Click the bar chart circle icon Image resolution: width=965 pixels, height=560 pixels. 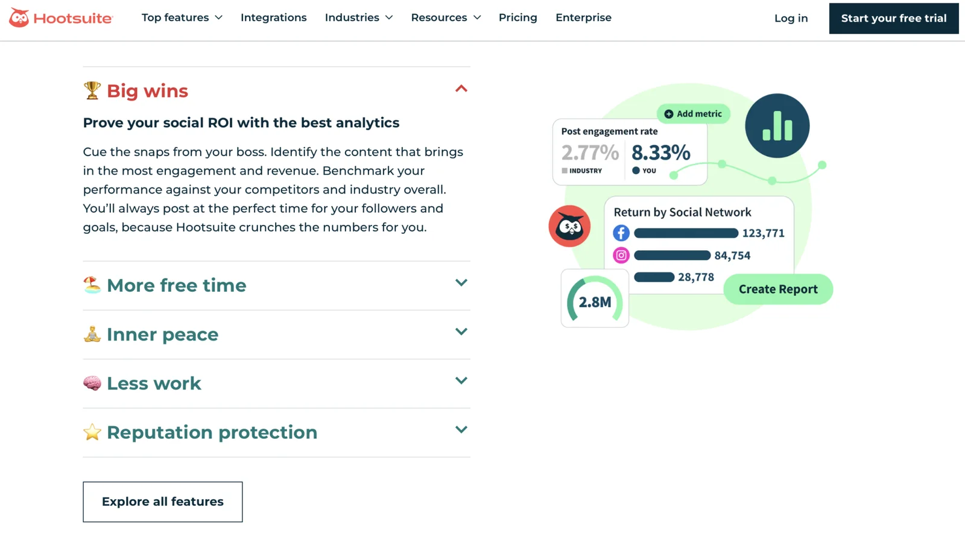(x=777, y=126)
